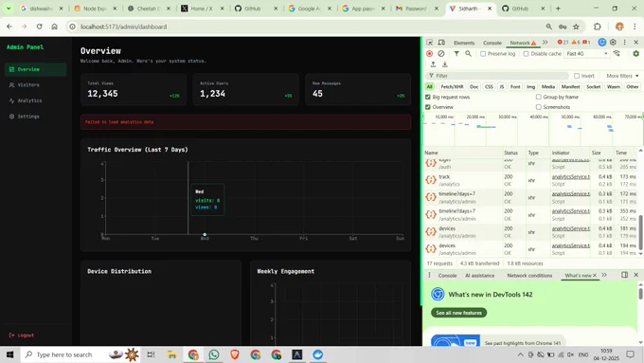Reload the page with the browser refresh icon

pyautogui.click(x=40, y=27)
